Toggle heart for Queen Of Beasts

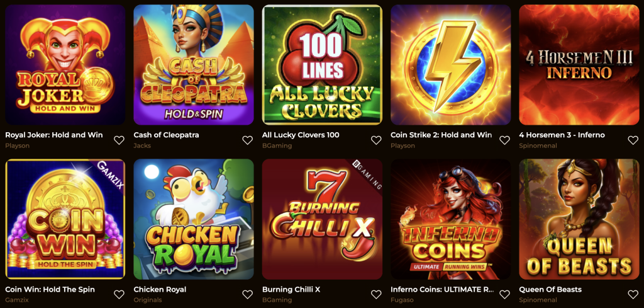click(x=633, y=294)
